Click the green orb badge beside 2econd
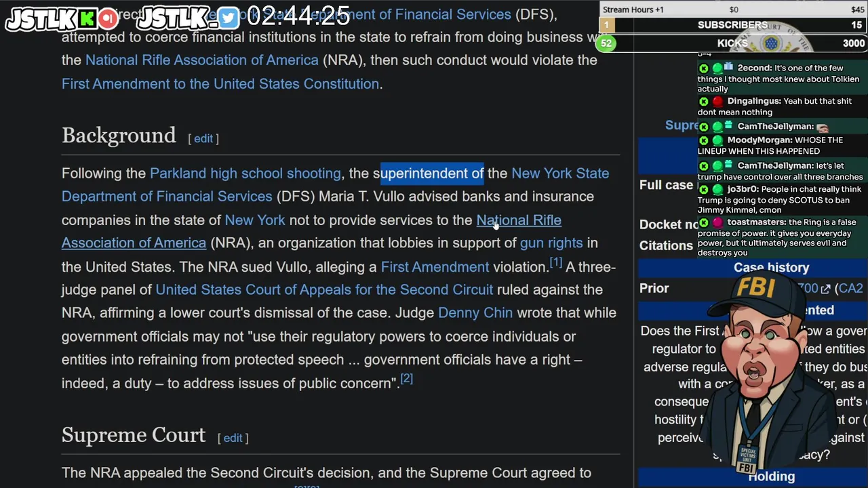This screenshot has width=868, height=488. click(717, 68)
